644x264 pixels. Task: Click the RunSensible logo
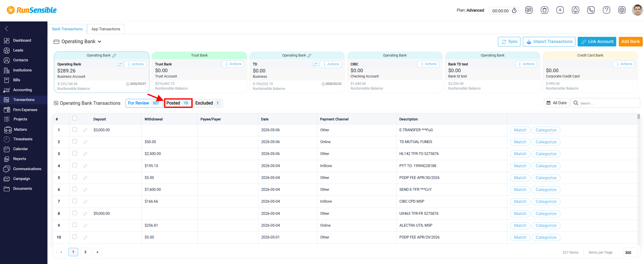coord(32,10)
